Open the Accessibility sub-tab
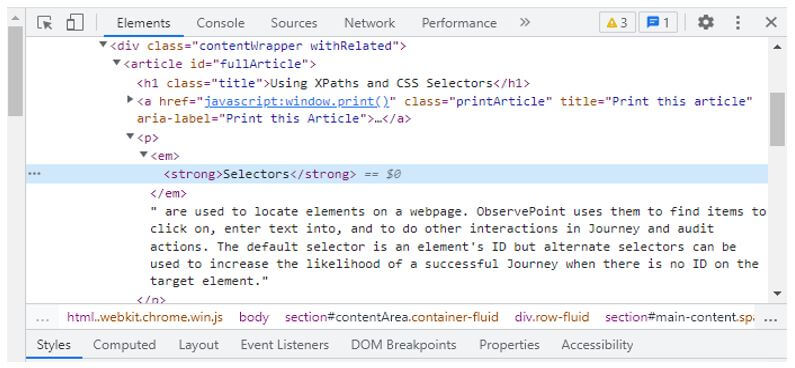795x368 pixels. click(597, 345)
